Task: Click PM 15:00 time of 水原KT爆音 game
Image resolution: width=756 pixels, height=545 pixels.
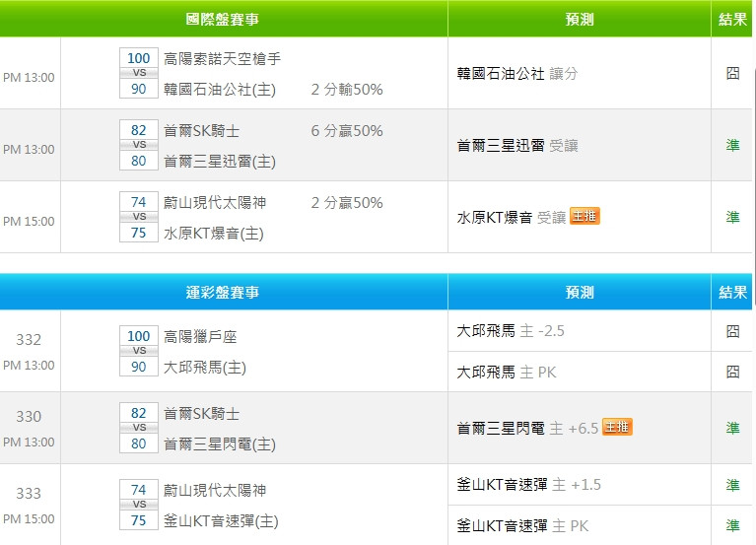Action: (x=29, y=222)
